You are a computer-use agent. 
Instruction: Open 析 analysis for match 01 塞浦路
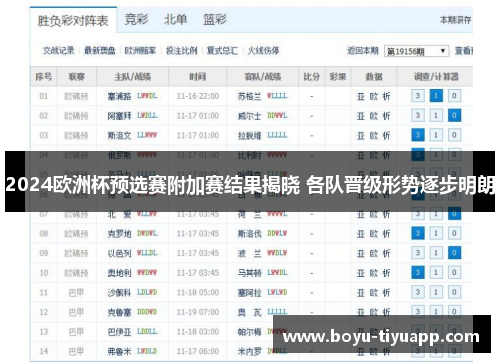click(386, 96)
